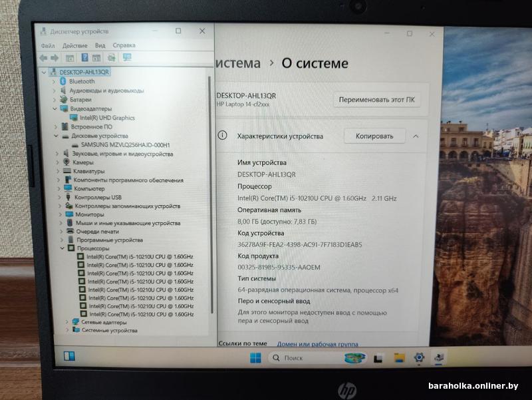Open the Справка menu
Screen dimensions: 532x400
[x=124, y=45]
